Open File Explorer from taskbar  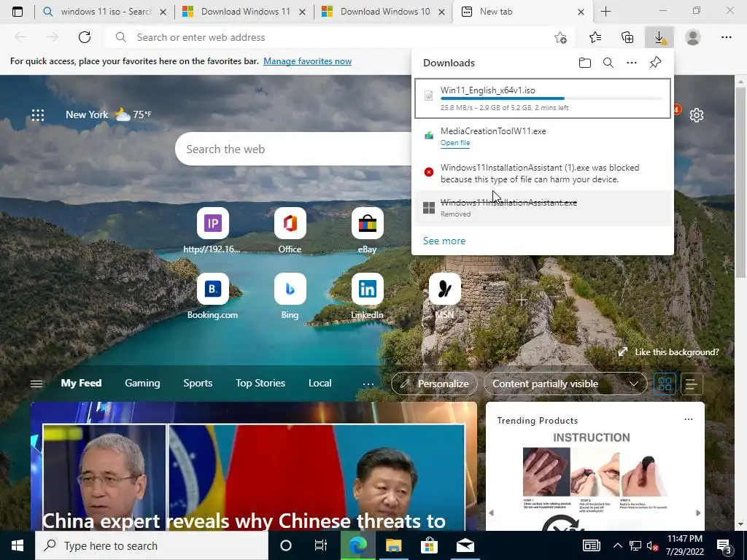(x=393, y=545)
